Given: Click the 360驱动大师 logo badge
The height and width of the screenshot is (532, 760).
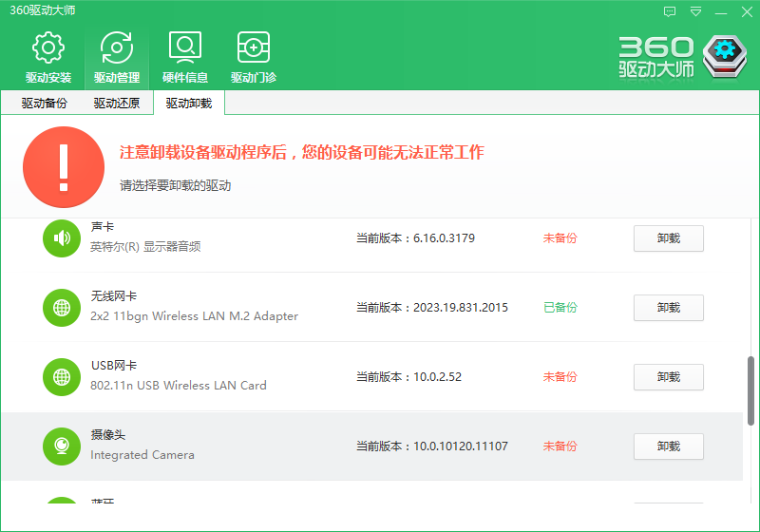Looking at the screenshot, I should pyautogui.click(x=725, y=57).
